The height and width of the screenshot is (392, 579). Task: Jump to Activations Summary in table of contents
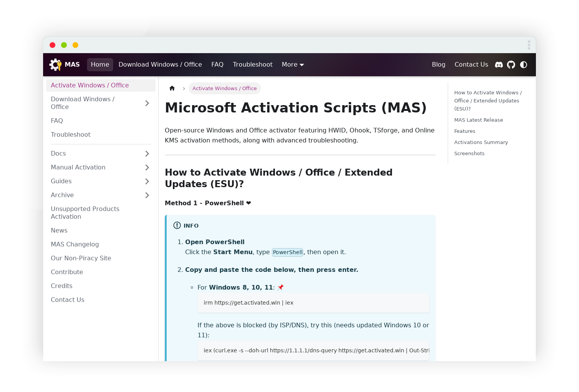tap(481, 142)
